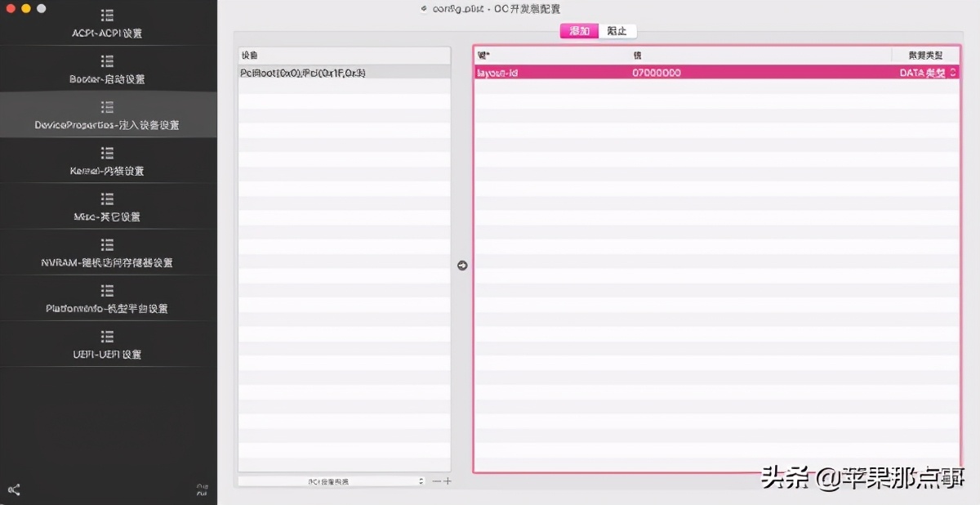Image resolution: width=980 pixels, height=505 pixels.
Task: Add a new device with the plus button
Action: [x=447, y=481]
